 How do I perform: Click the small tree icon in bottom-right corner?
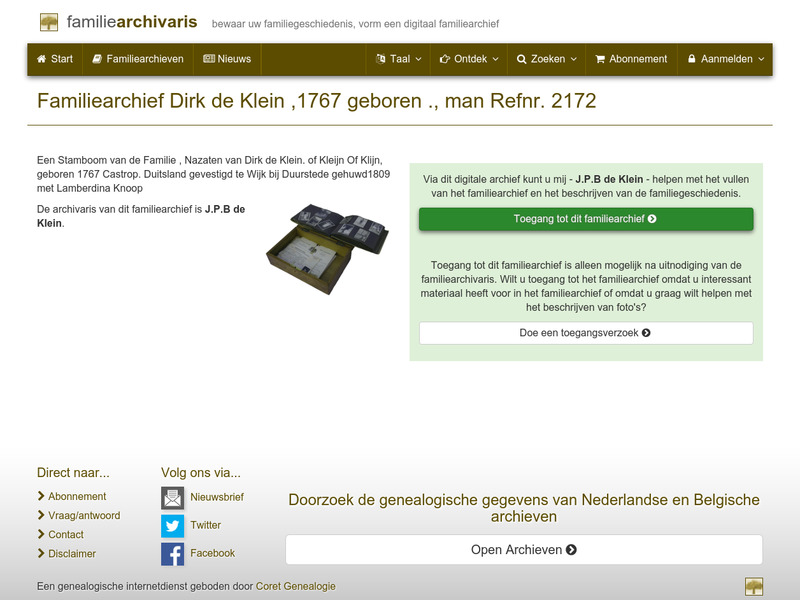754,587
